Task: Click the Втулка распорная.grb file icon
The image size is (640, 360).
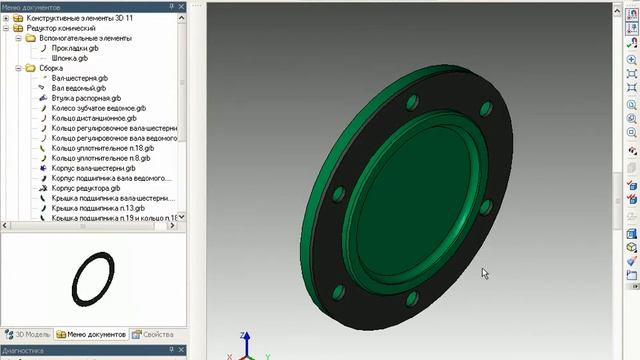Action: [43, 98]
